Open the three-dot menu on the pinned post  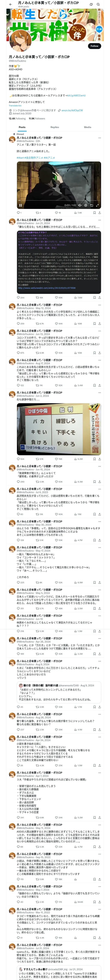coord(99,138)
